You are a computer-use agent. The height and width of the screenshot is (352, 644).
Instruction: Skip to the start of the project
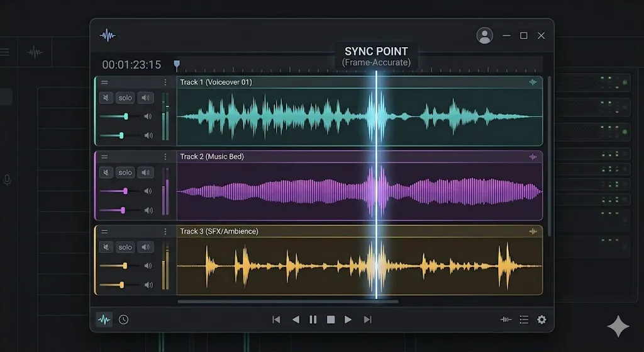click(277, 319)
